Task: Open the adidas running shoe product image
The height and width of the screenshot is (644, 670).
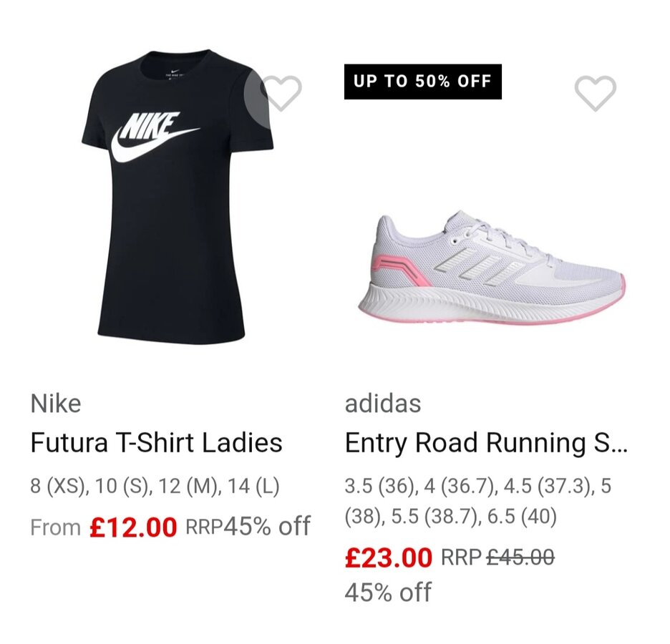Action: click(x=492, y=268)
